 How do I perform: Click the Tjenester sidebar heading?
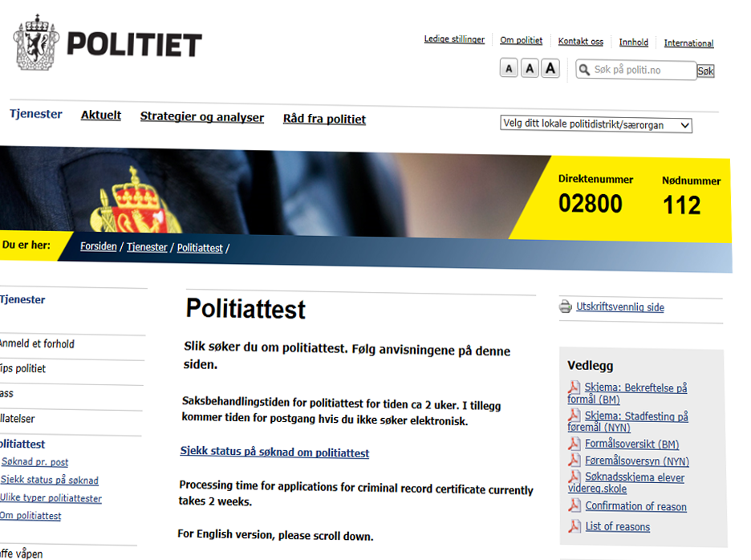[22, 300]
